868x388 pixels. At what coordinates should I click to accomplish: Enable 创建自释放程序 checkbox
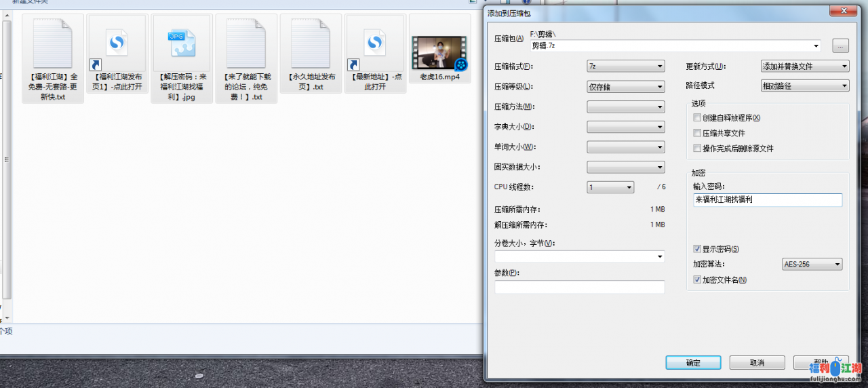tap(697, 118)
